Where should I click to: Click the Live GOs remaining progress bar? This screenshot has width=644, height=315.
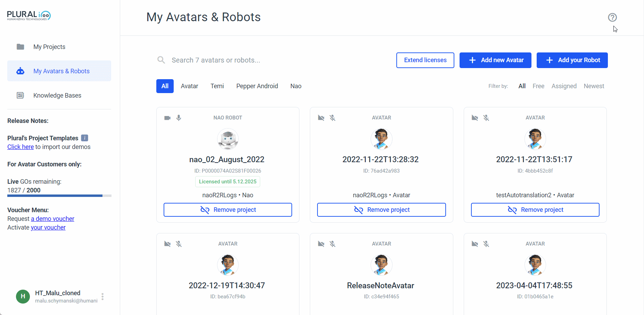click(59, 196)
